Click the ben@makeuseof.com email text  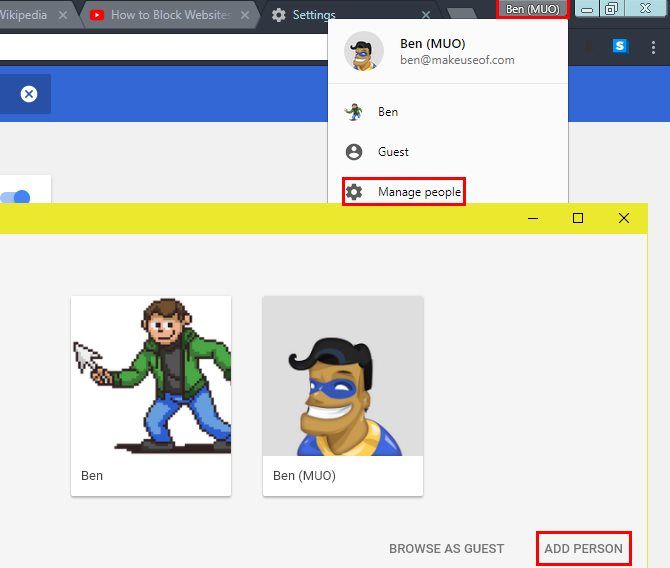point(457,60)
